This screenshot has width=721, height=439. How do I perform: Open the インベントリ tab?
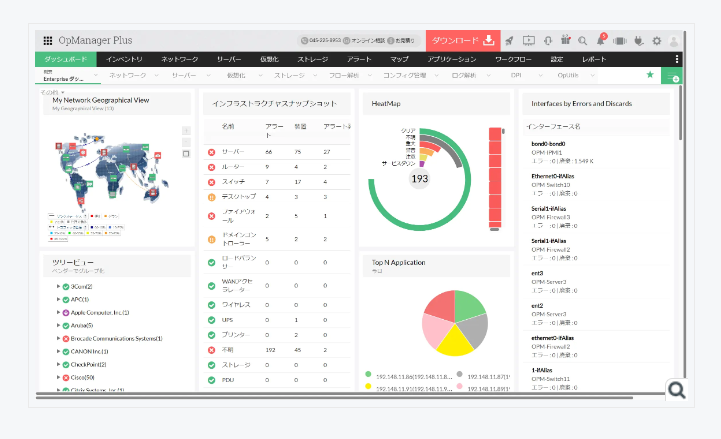[124, 59]
